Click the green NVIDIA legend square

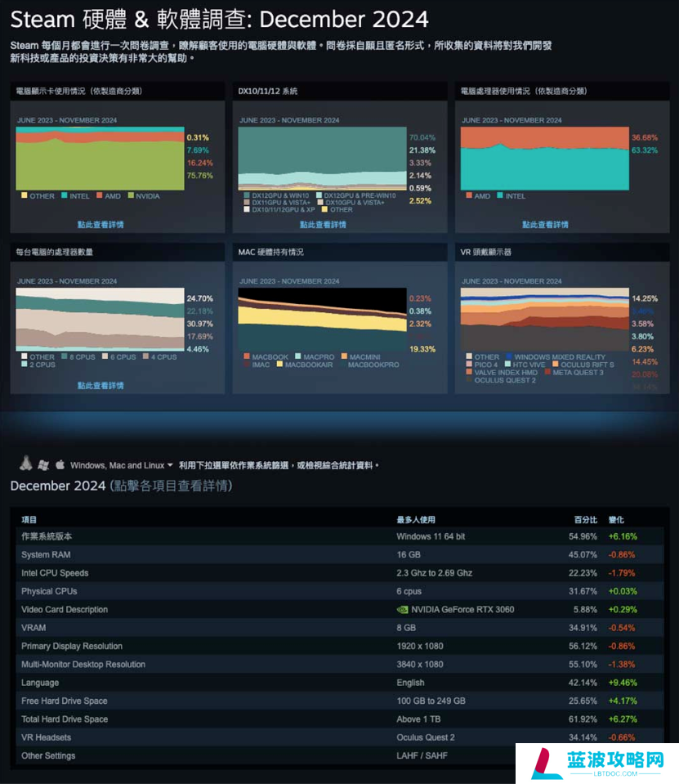[132, 196]
